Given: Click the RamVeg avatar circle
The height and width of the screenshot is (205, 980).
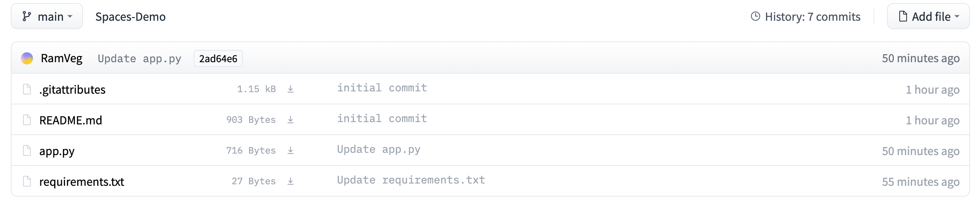Looking at the screenshot, I should click(27, 58).
